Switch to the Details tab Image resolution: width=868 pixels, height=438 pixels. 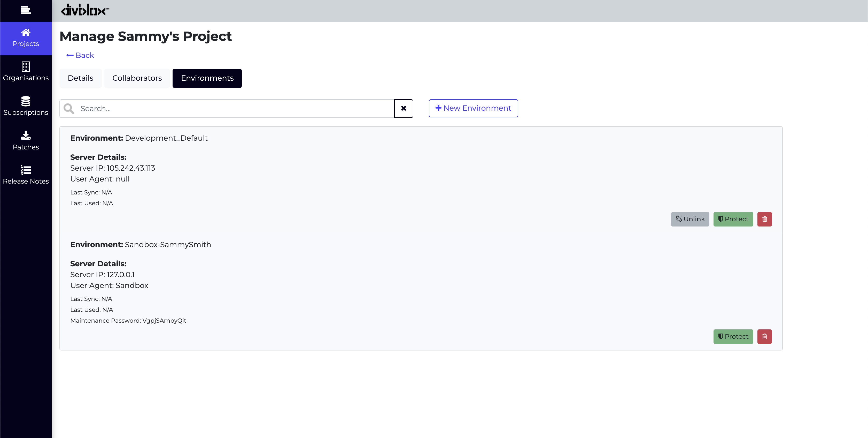tap(81, 78)
